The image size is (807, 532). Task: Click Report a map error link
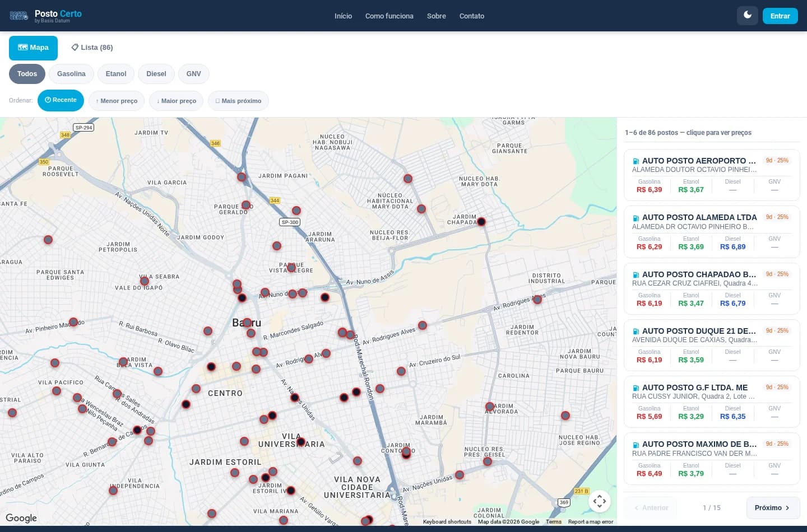point(591,522)
